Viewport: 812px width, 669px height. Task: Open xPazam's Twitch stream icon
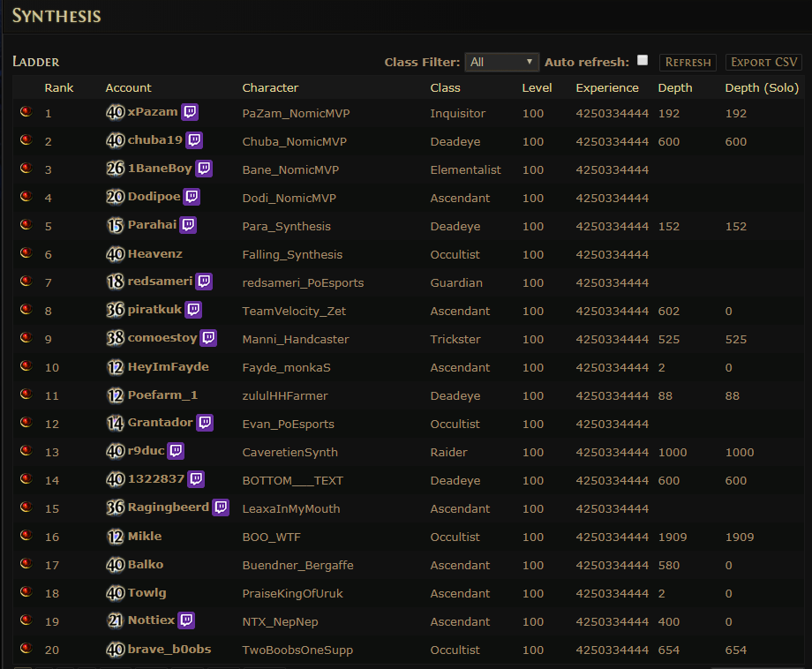tap(190, 112)
